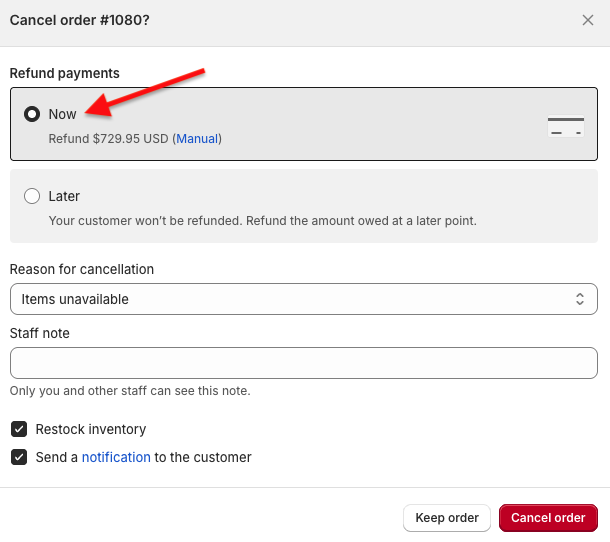Click the Keep order button

[447, 518]
